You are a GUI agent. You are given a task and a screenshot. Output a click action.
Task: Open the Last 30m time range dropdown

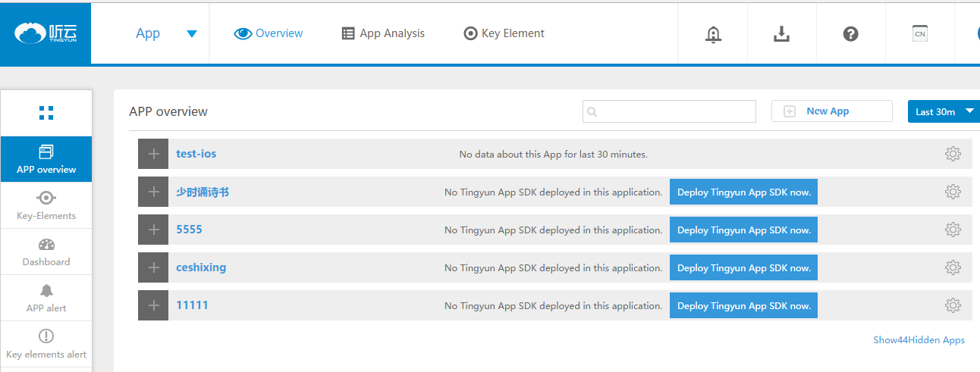coord(944,111)
